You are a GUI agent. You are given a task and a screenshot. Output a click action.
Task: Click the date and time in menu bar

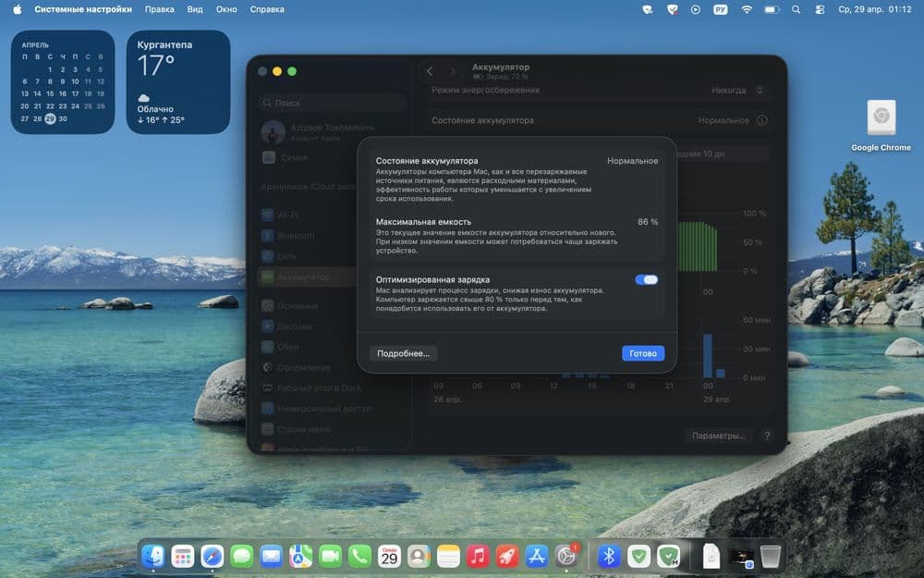click(x=874, y=9)
